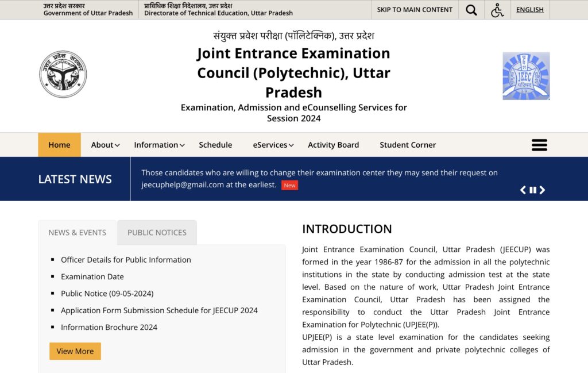Expand the Information dropdown menu

pos(159,145)
